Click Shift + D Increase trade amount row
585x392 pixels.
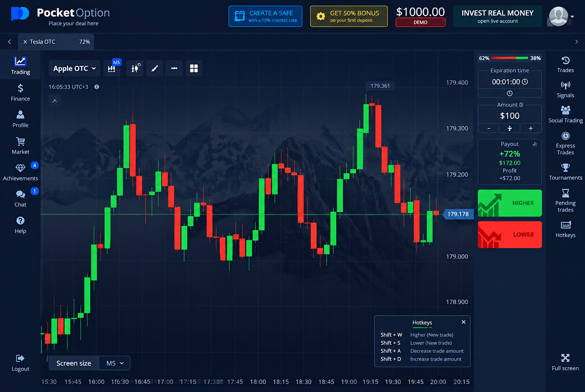tap(421, 359)
